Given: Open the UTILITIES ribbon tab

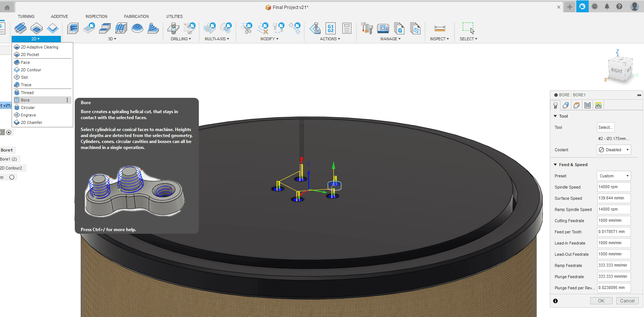Looking at the screenshot, I should pos(175,16).
